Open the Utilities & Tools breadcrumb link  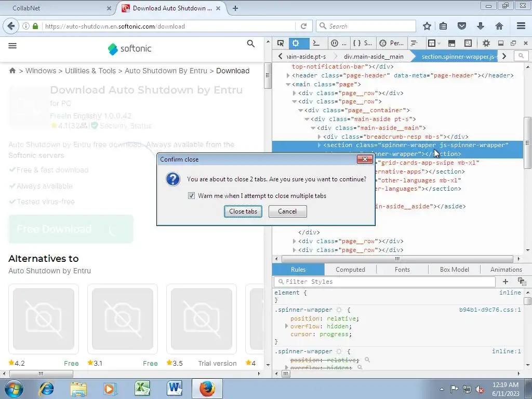coord(90,71)
